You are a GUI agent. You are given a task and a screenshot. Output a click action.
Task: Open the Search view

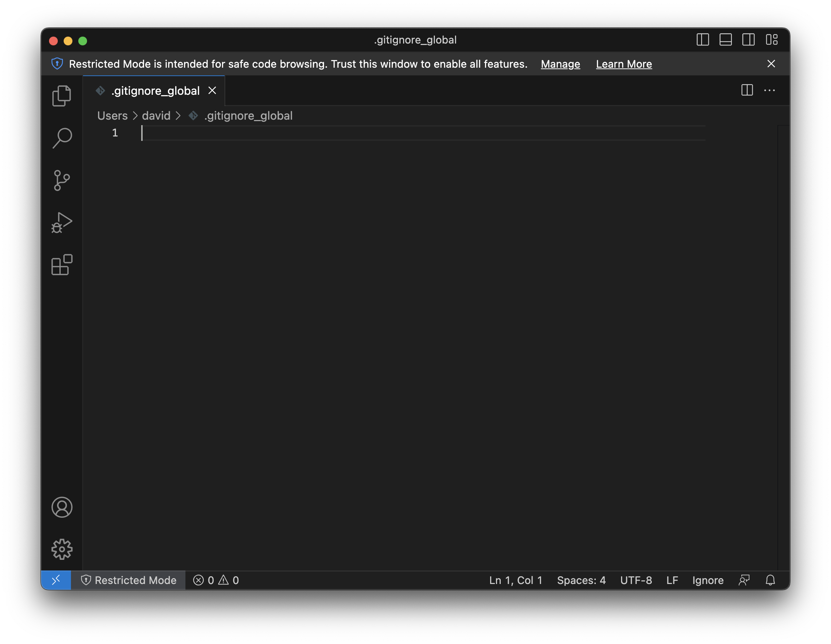62,138
